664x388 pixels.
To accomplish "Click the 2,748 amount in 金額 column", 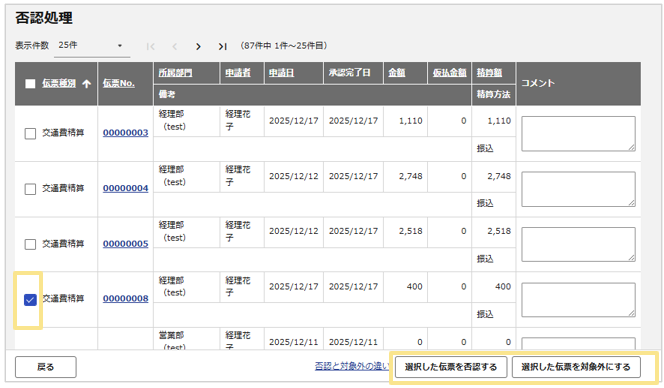I will 410,176.
